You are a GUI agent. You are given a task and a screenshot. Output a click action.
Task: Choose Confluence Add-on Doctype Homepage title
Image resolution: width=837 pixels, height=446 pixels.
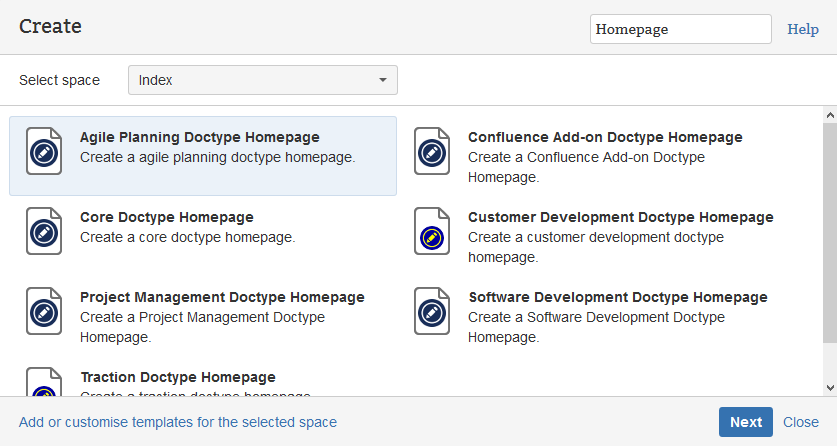pyautogui.click(x=604, y=137)
